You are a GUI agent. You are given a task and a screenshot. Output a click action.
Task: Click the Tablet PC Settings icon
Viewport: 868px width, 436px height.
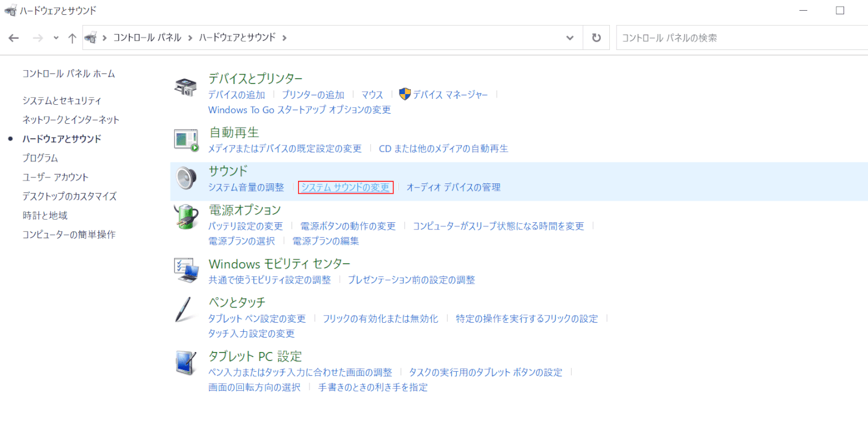[x=185, y=362]
